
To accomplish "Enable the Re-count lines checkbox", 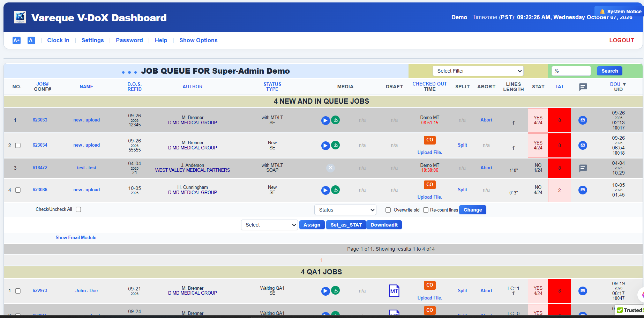I will tap(426, 210).
